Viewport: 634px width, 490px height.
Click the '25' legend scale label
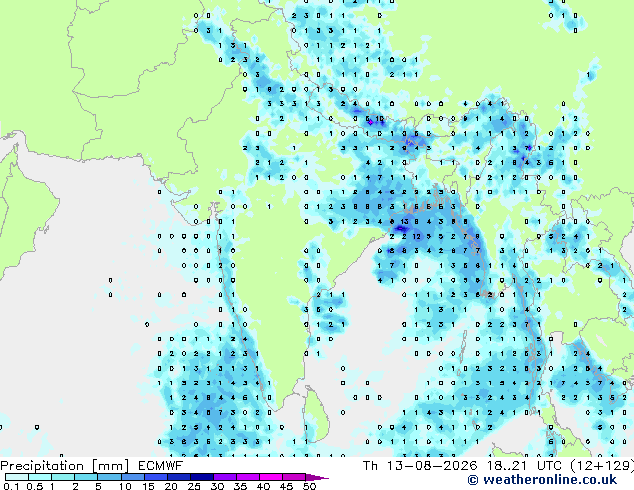[194, 486]
